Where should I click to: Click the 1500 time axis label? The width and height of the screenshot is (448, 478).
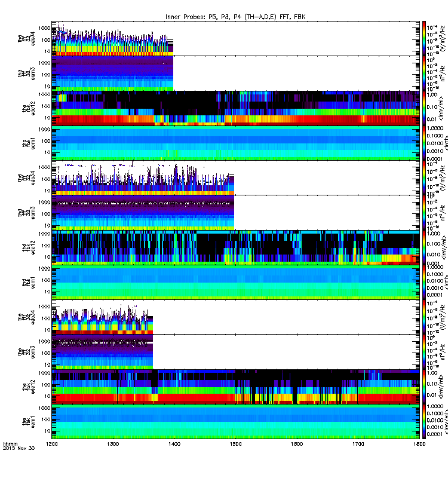tap(235, 444)
